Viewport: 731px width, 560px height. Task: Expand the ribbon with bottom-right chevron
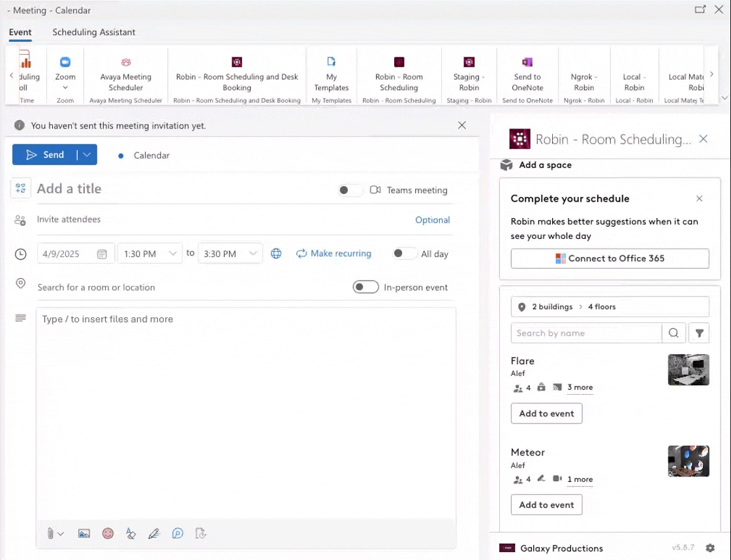tap(724, 98)
